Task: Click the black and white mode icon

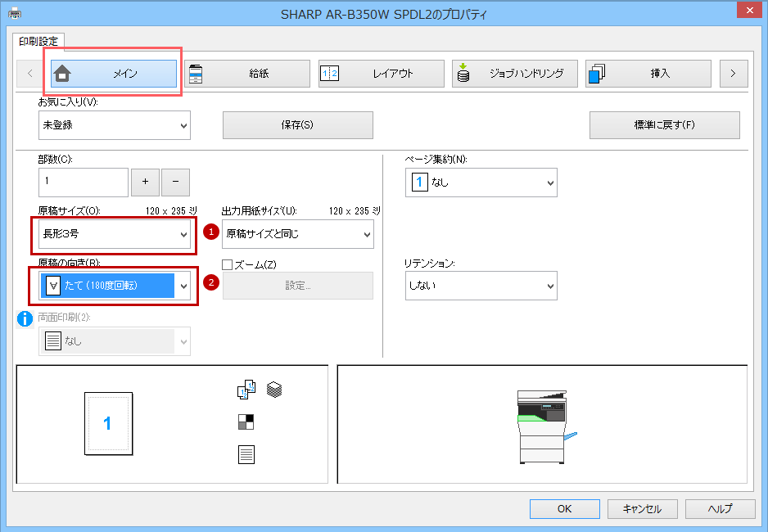Action: pyautogui.click(x=246, y=422)
